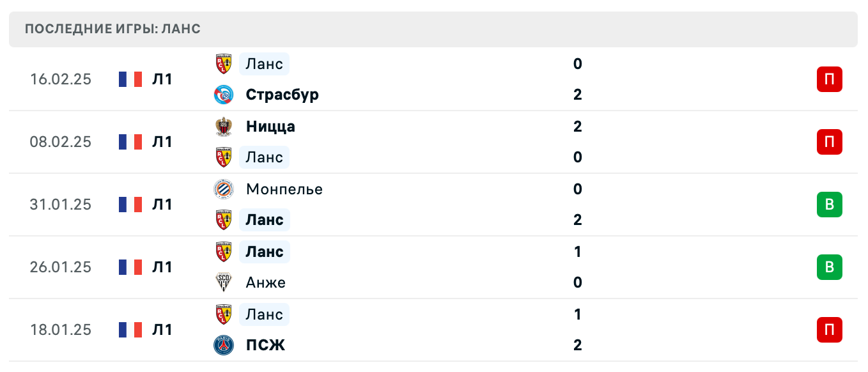Click the Montpellier club crest icon
This screenshot has width=868, height=372.
[x=223, y=189]
